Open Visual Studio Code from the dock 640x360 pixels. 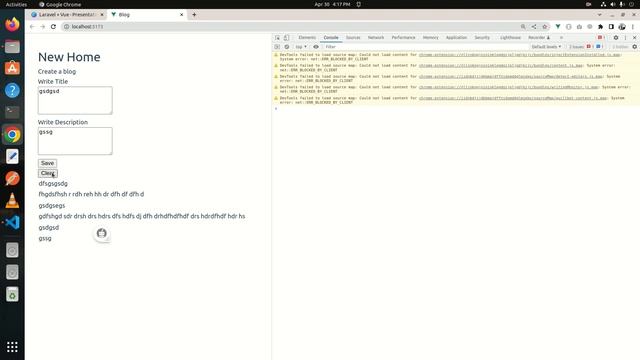click(x=12, y=222)
